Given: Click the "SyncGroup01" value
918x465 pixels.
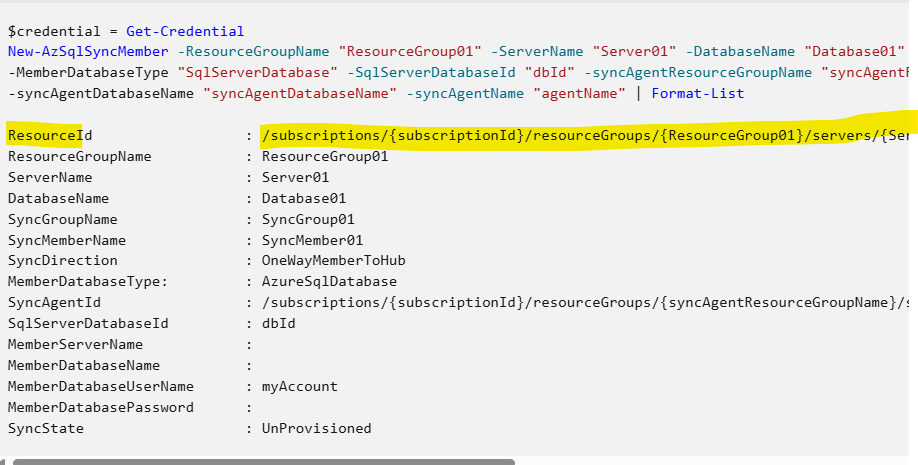Looking at the screenshot, I should (308, 220).
